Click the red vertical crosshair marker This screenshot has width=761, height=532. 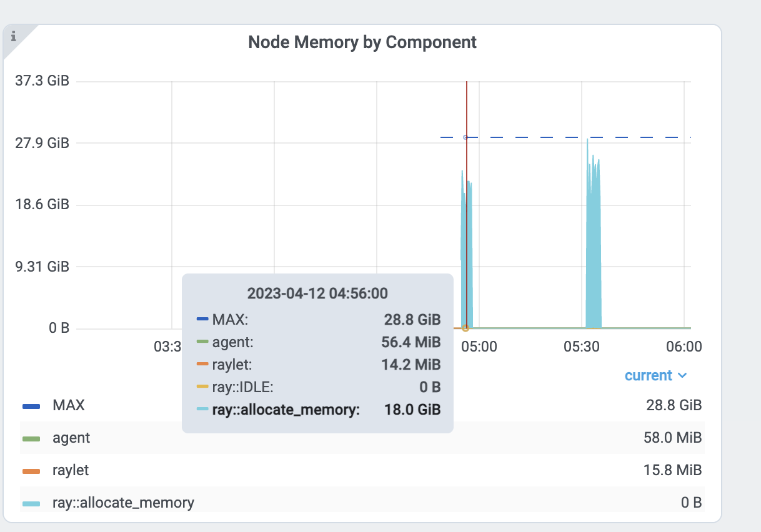[466, 187]
